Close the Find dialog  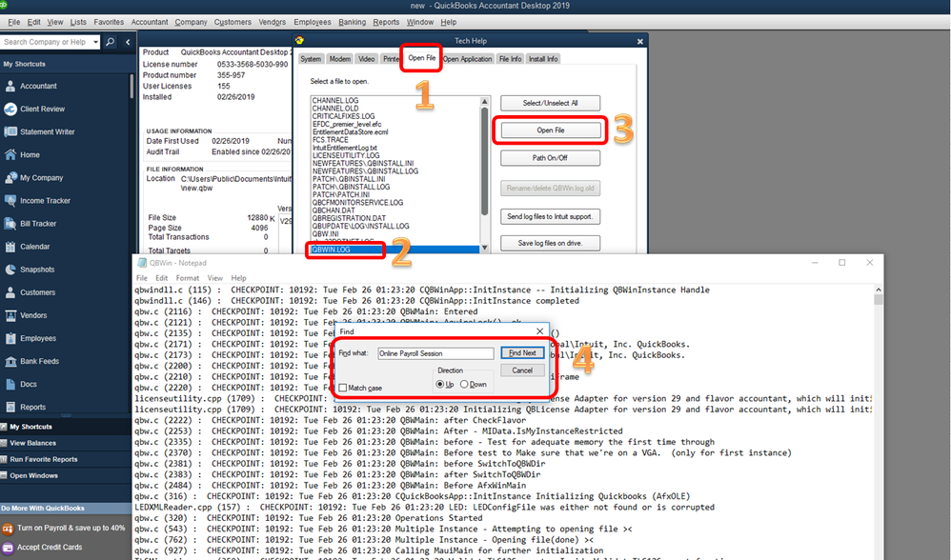(539, 330)
